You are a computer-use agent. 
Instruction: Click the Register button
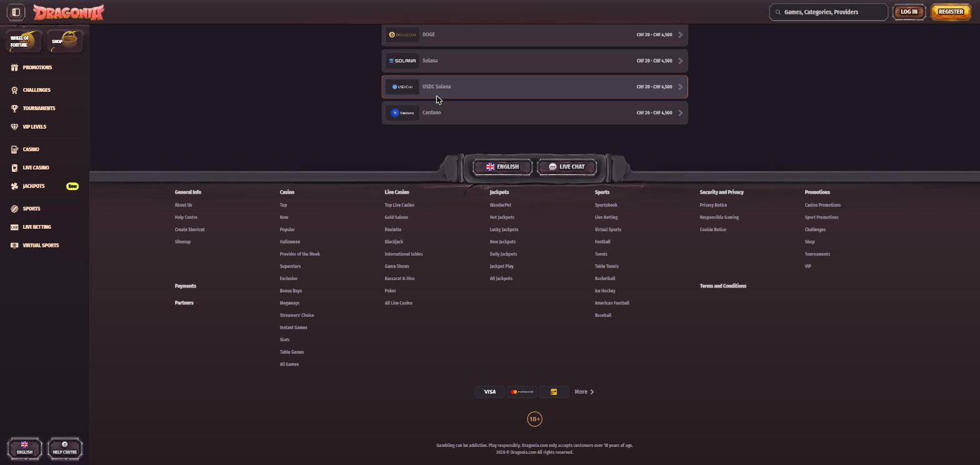951,12
